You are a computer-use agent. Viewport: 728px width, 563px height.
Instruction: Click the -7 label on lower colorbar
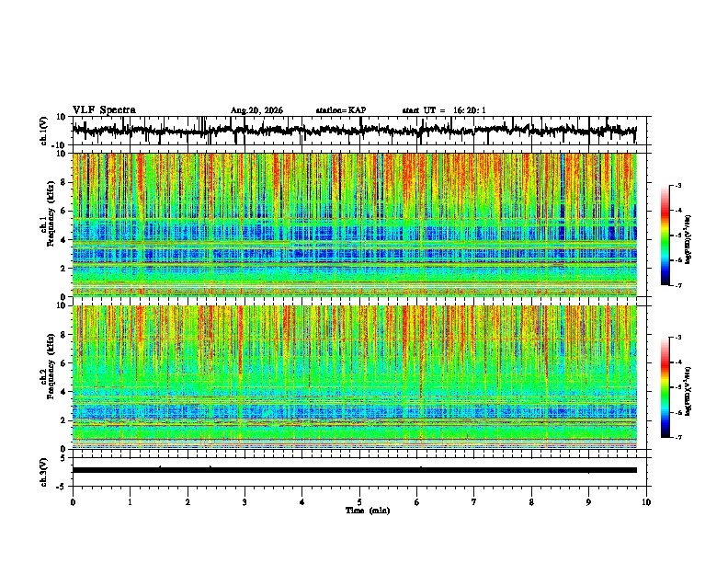point(677,437)
